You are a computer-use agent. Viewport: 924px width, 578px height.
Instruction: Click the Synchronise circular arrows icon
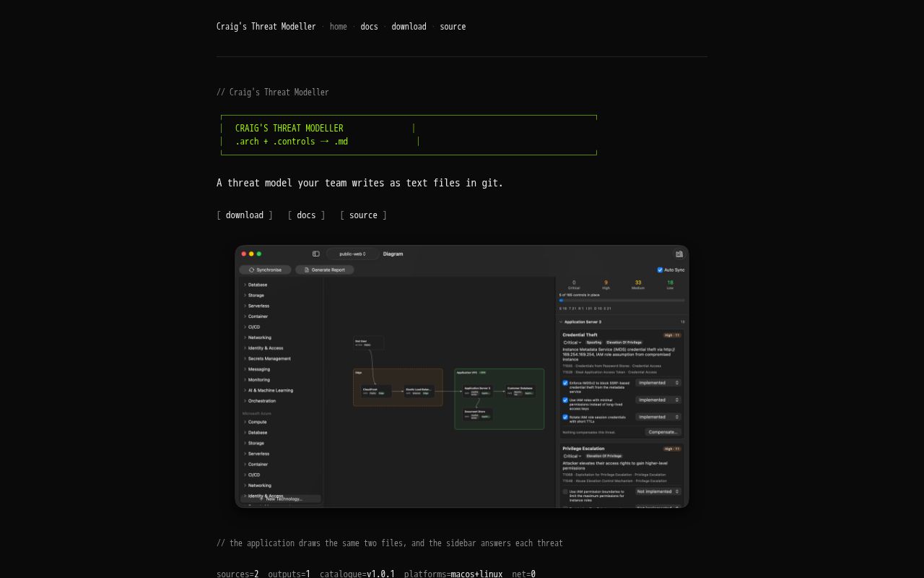tap(252, 270)
